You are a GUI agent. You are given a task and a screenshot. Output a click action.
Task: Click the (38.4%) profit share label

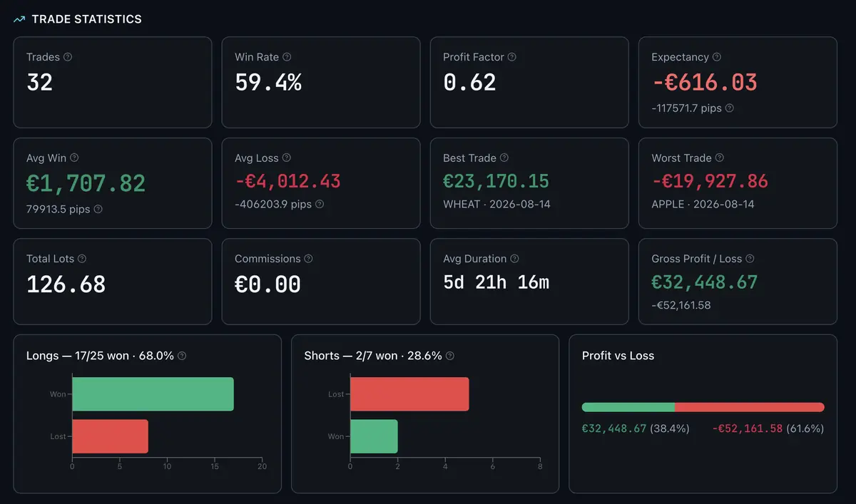tap(670, 428)
